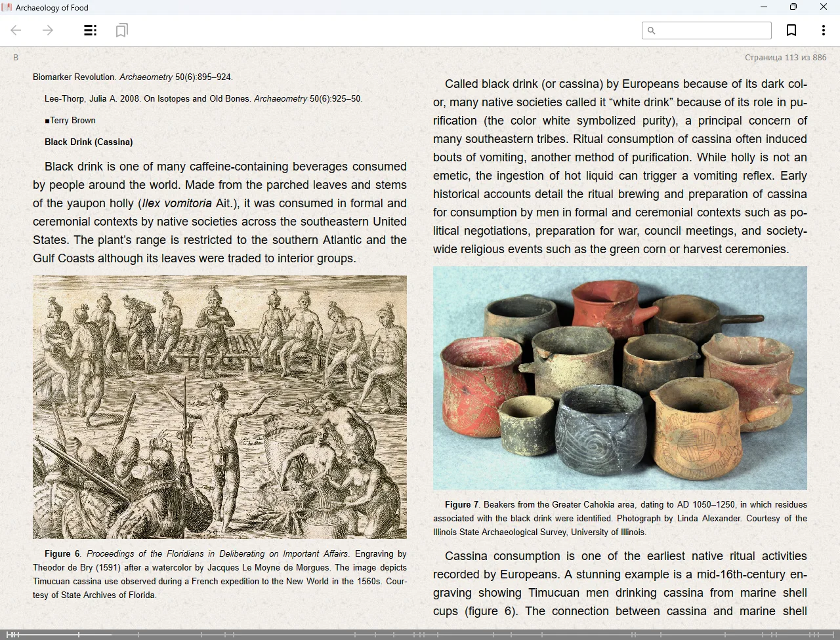Click the app icon in title bar

coord(7,7)
